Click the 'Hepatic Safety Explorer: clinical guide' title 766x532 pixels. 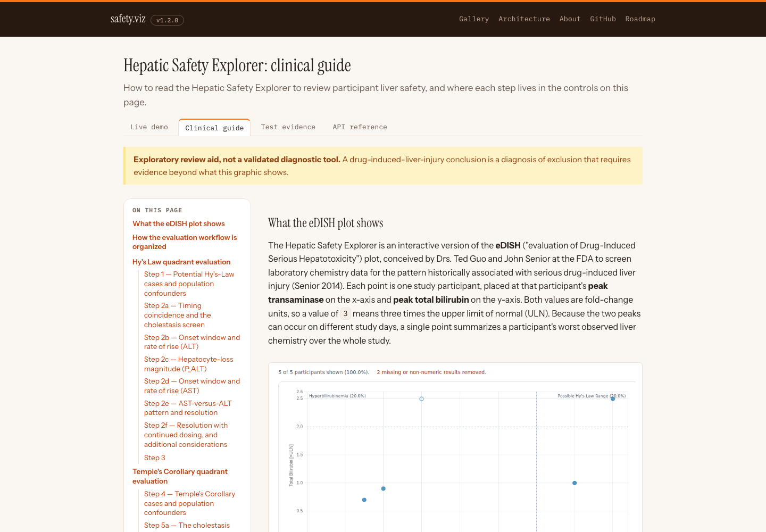tap(237, 65)
